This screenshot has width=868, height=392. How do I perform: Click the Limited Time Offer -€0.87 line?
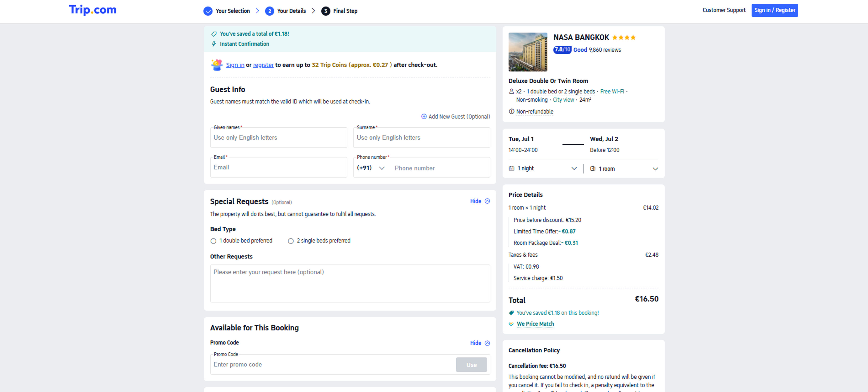point(544,232)
